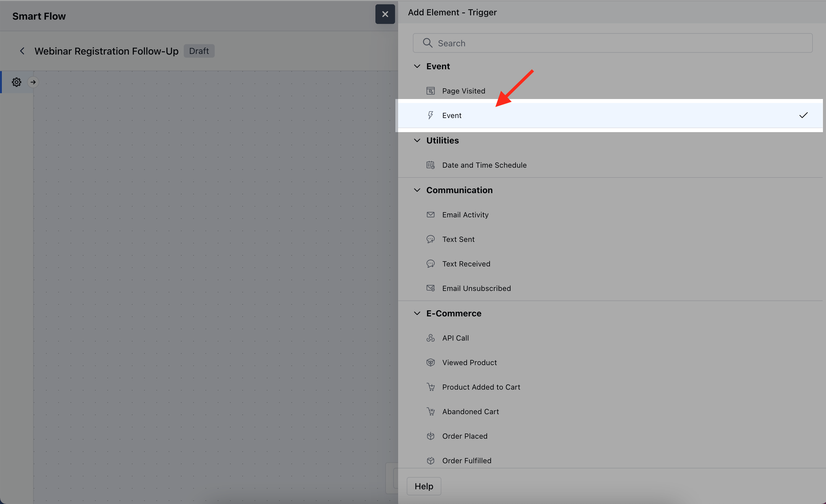
Task: Click the lightning bolt Event icon
Action: [430, 115]
